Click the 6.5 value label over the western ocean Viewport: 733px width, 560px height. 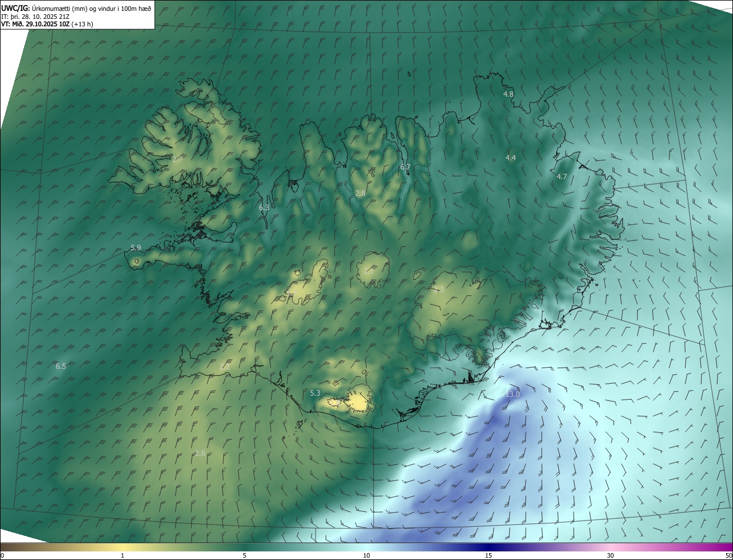61,366
